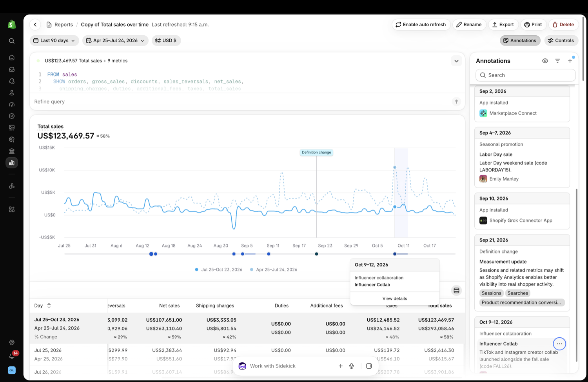The image size is (588, 382).
Task: Open notifications bell with 14 badge
Action: tap(12, 356)
